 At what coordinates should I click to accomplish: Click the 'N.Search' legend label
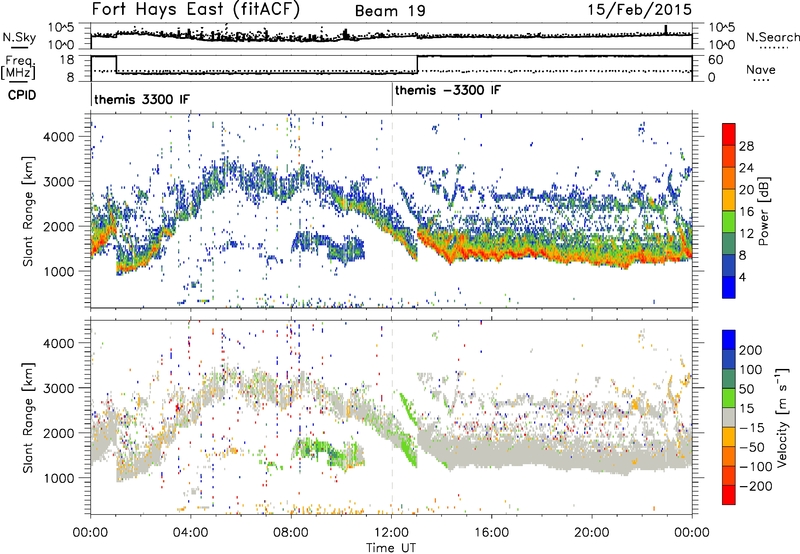pyautogui.click(x=772, y=37)
